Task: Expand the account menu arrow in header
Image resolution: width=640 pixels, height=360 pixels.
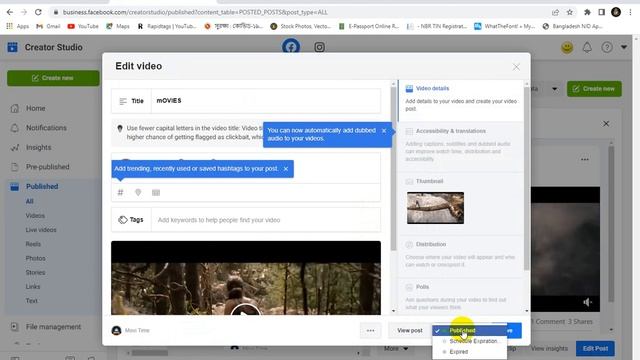Action: coord(624,47)
